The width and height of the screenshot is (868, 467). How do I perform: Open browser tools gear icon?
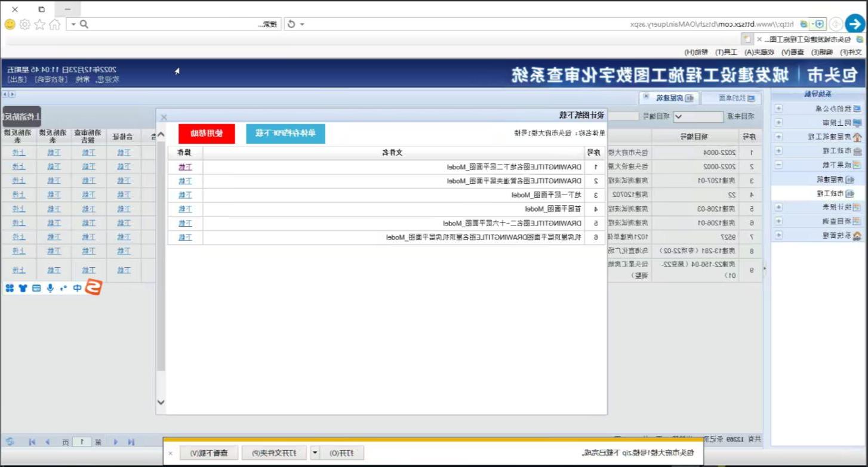[x=24, y=24]
